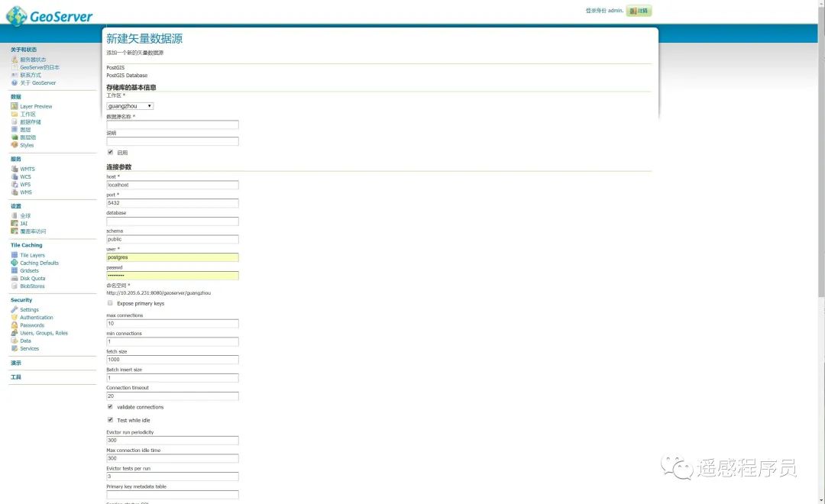Click the BlobStores cylinder icon
This screenshot has height=504, width=825.
pos(15,286)
